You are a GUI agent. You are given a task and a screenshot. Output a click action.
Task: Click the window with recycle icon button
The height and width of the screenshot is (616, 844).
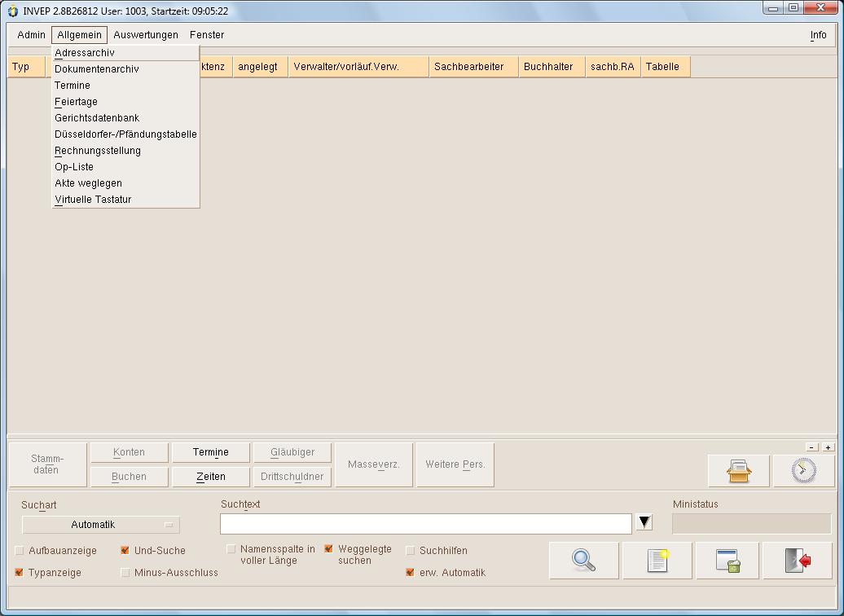(728, 561)
